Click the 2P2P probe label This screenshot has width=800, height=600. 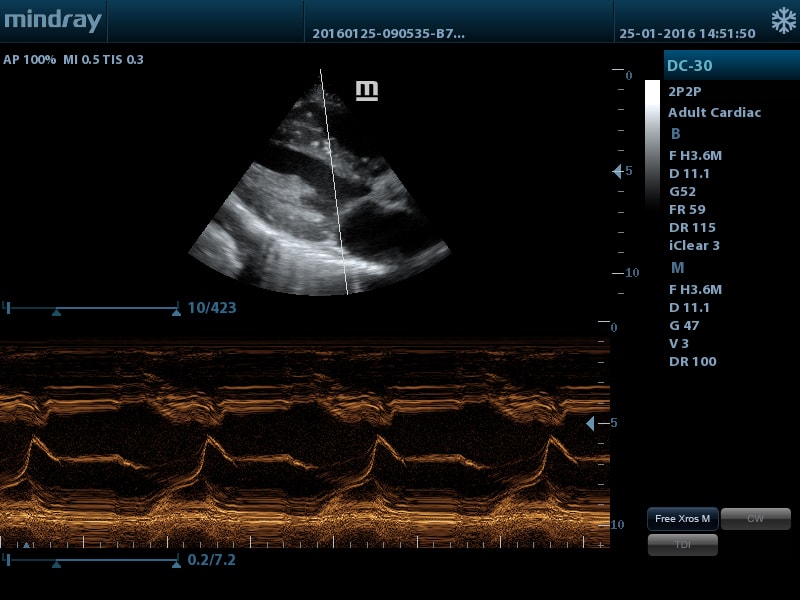tap(685, 92)
